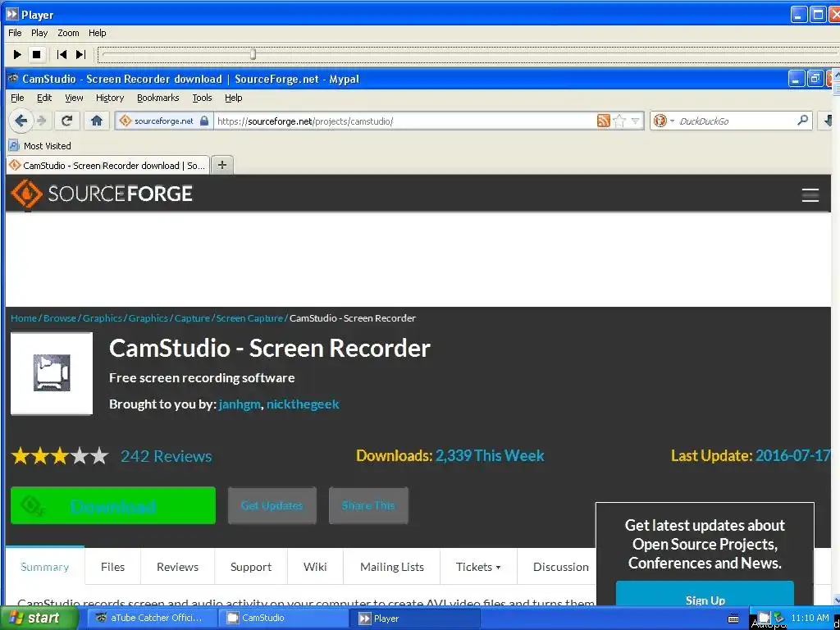Follow the Capture breadcrumb link
The width and height of the screenshot is (840, 630).
point(192,318)
